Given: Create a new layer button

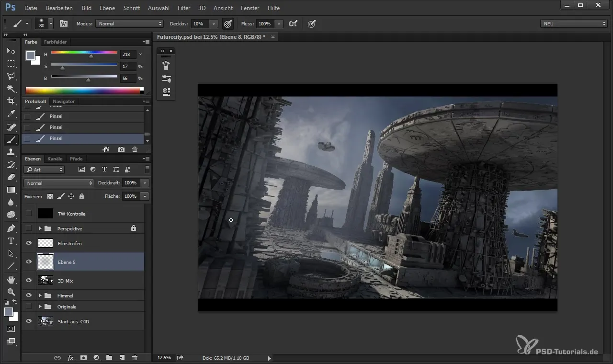Looking at the screenshot, I should point(122,357).
